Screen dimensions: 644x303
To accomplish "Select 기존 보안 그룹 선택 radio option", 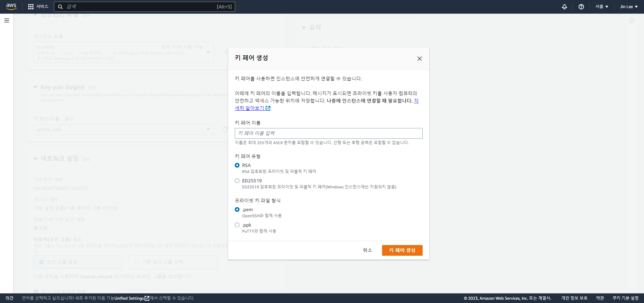I will point(137,262).
